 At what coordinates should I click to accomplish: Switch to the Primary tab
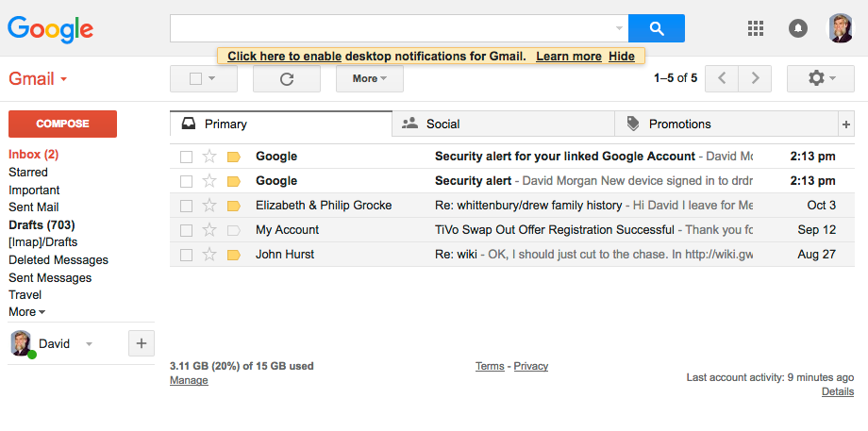[281, 124]
